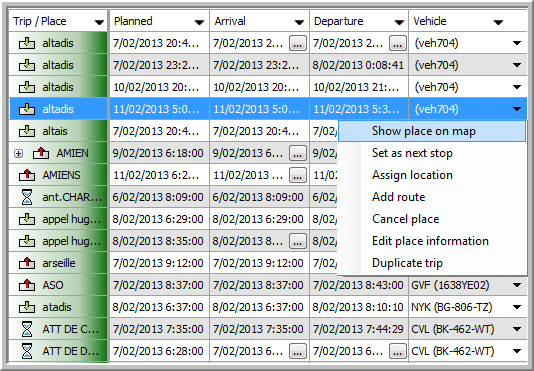The width and height of the screenshot is (534, 371).
Task: Choose Show place on map
Action: pos(432,131)
